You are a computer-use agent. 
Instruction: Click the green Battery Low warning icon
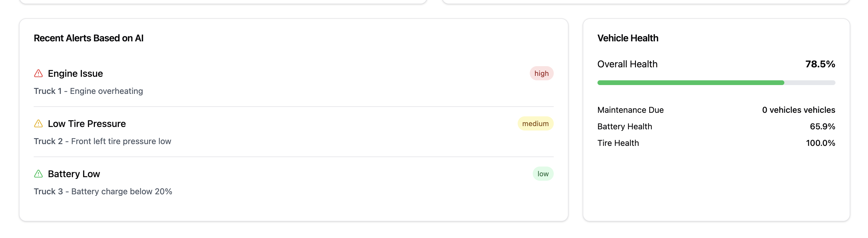[x=38, y=174]
